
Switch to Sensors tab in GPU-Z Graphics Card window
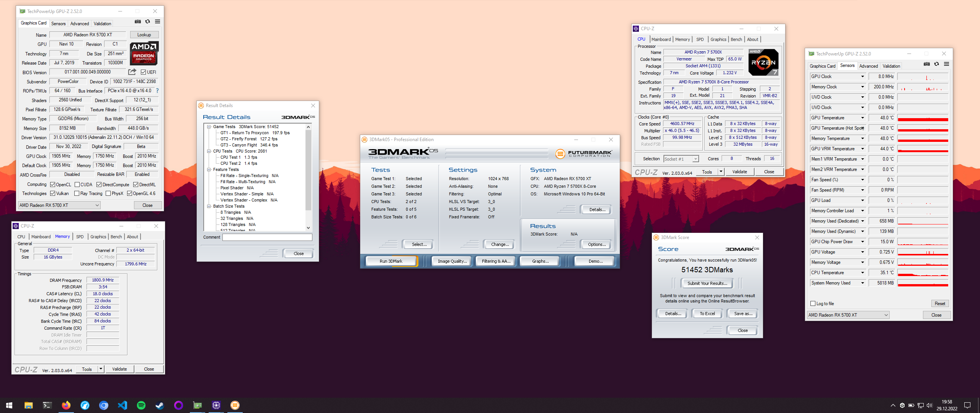click(59, 24)
